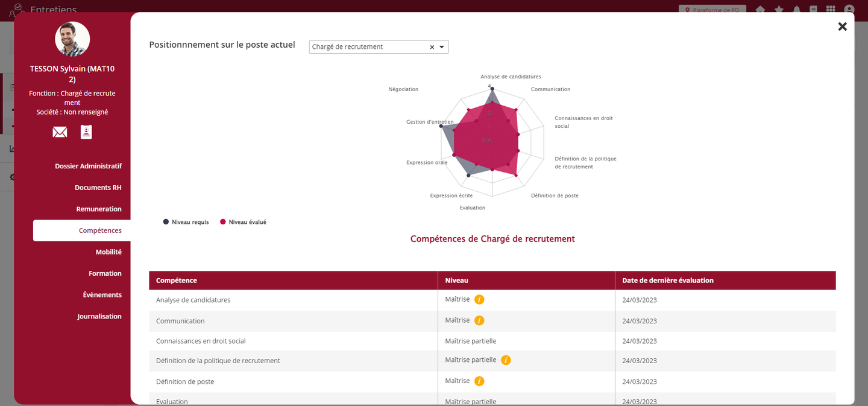Toggle Niveau requis series in chart legend
Image resolution: width=868 pixels, height=406 pixels.
pyautogui.click(x=186, y=222)
